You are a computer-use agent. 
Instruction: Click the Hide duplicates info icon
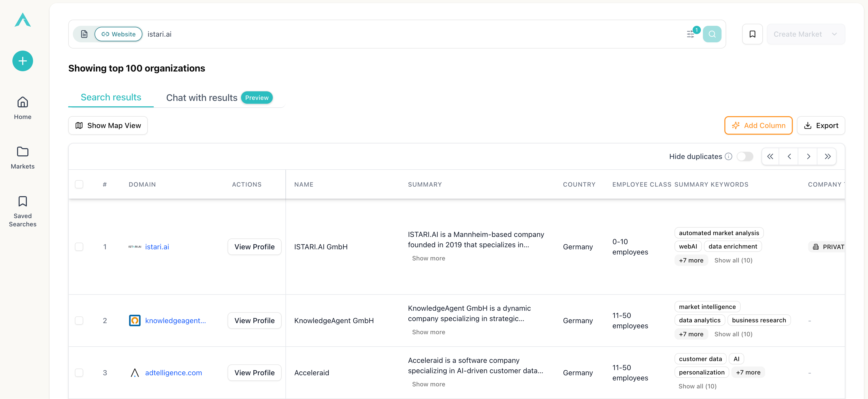tap(729, 157)
